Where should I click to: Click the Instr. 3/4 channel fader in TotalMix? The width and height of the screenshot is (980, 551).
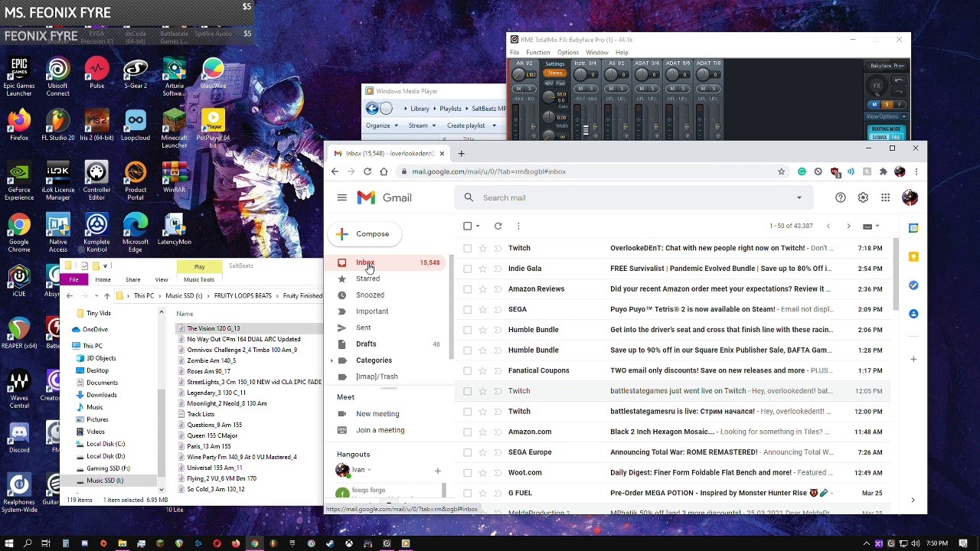point(586,129)
